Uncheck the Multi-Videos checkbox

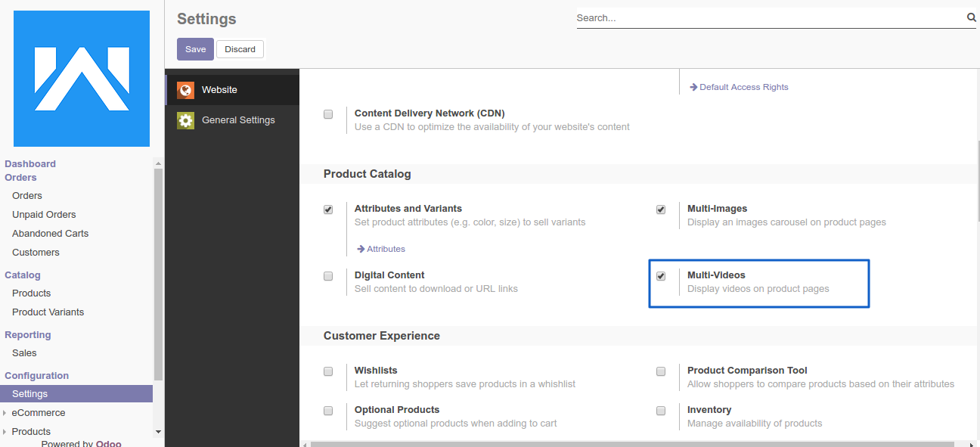click(x=661, y=276)
